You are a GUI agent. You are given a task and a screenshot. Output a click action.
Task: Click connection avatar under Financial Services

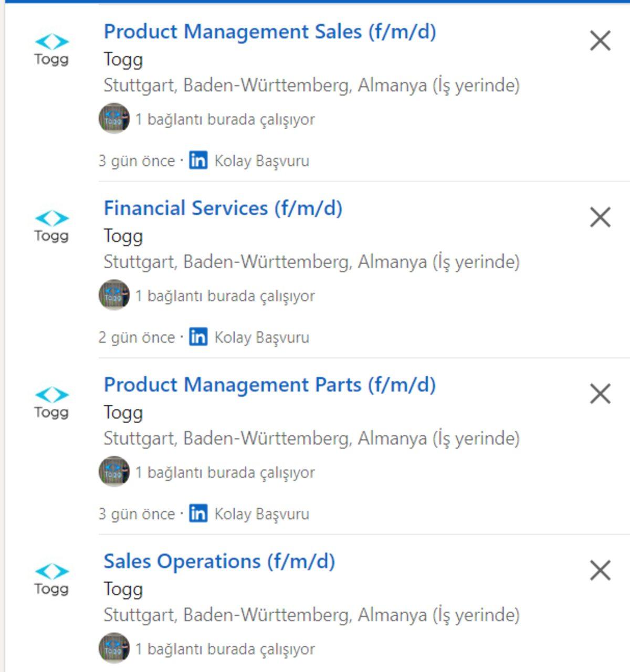coord(114,295)
